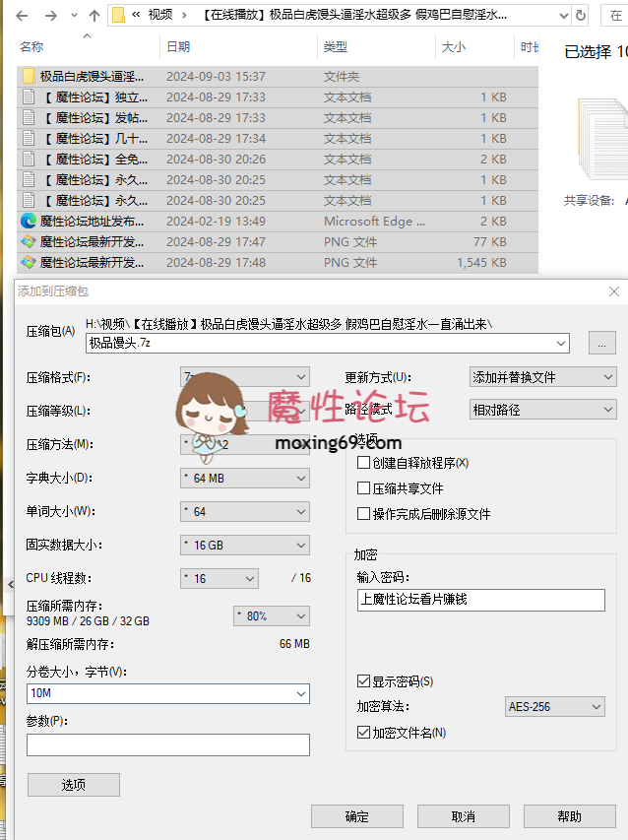This screenshot has width=628, height=840.
Task: Go back using the Explorer back arrow
Action: [x=22, y=16]
